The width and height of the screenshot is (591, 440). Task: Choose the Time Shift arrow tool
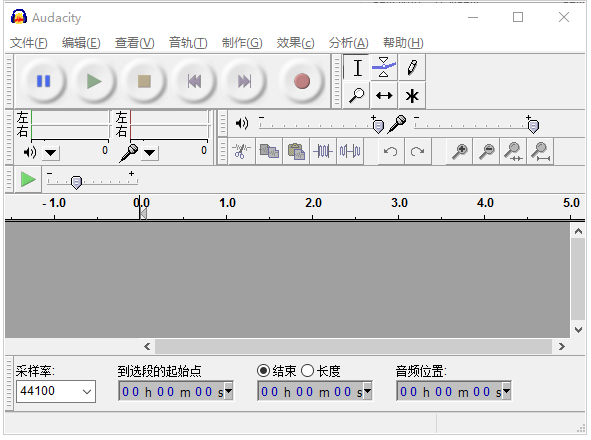[384, 96]
